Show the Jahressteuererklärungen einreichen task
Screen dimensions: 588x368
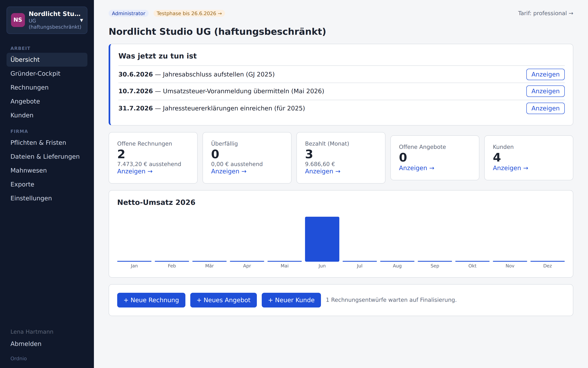(x=545, y=108)
